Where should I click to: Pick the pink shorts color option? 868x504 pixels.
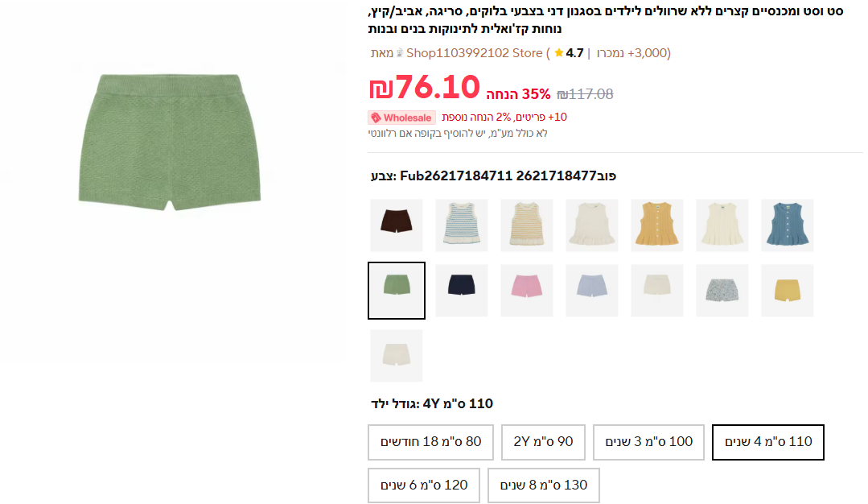526,290
